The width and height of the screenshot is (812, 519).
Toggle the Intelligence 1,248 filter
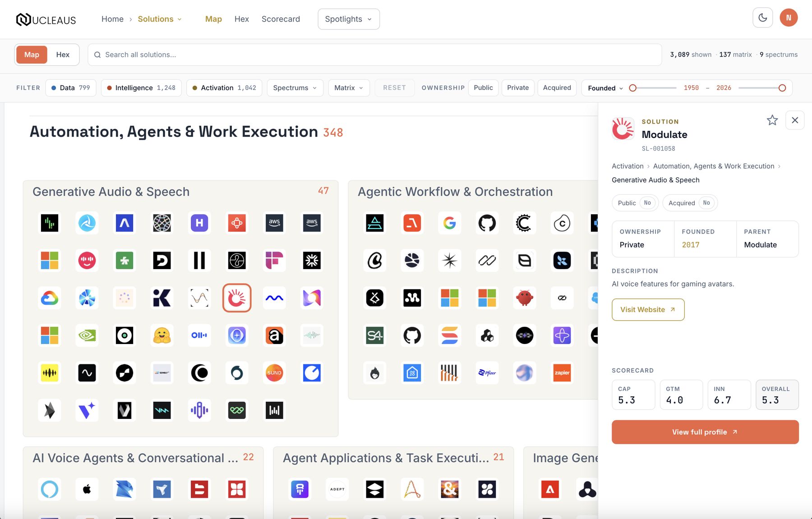coord(141,88)
